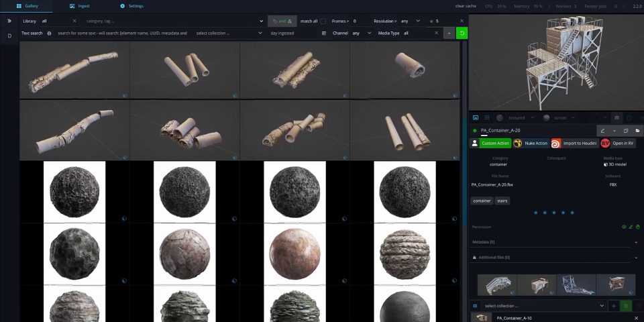644x322 pixels.
Task: Switch to the Ingest tab
Action: coord(79,5)
